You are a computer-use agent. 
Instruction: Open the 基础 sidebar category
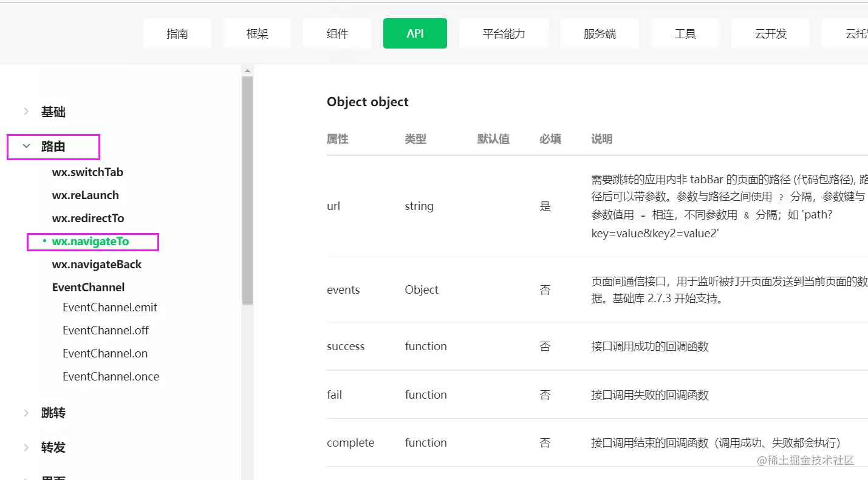tap(53, 112)
